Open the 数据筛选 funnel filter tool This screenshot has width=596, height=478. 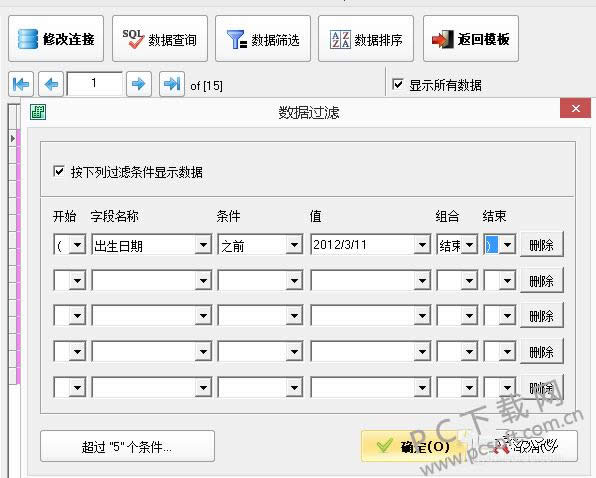(263, 39)
